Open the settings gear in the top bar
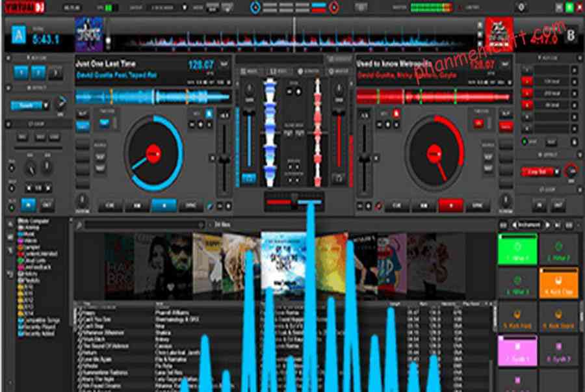The image size is (585, 392). (521, 7)
